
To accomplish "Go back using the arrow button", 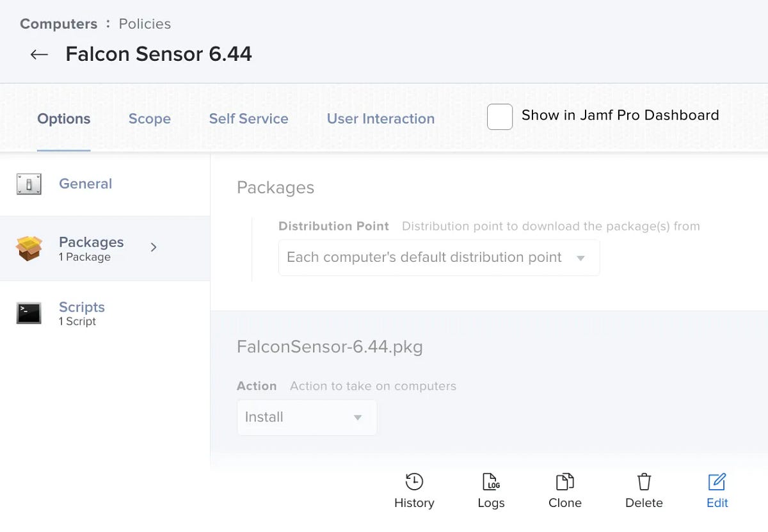I will coord(38,54).
